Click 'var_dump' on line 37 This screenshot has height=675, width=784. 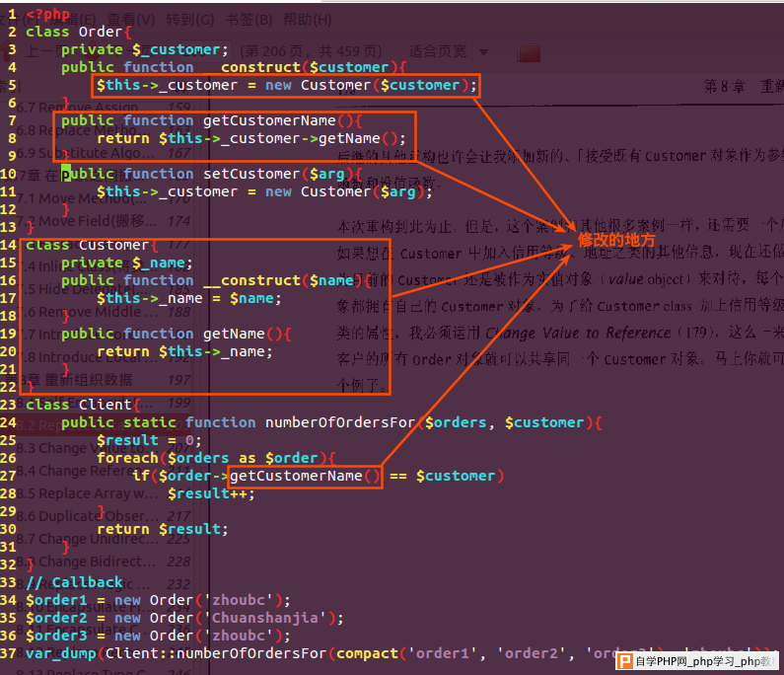pos(61,653)
